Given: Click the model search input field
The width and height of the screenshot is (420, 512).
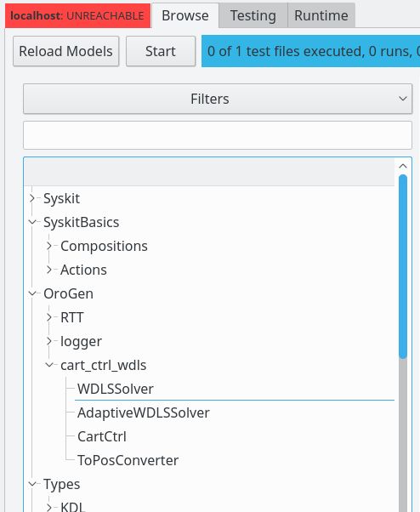Looking at the screenshot, I should point(218,135).
